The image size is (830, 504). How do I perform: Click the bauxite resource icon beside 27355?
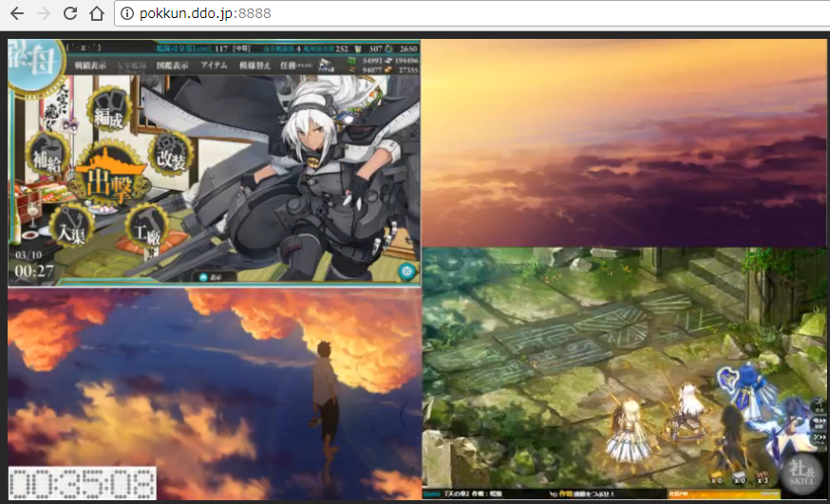(388, 70)
